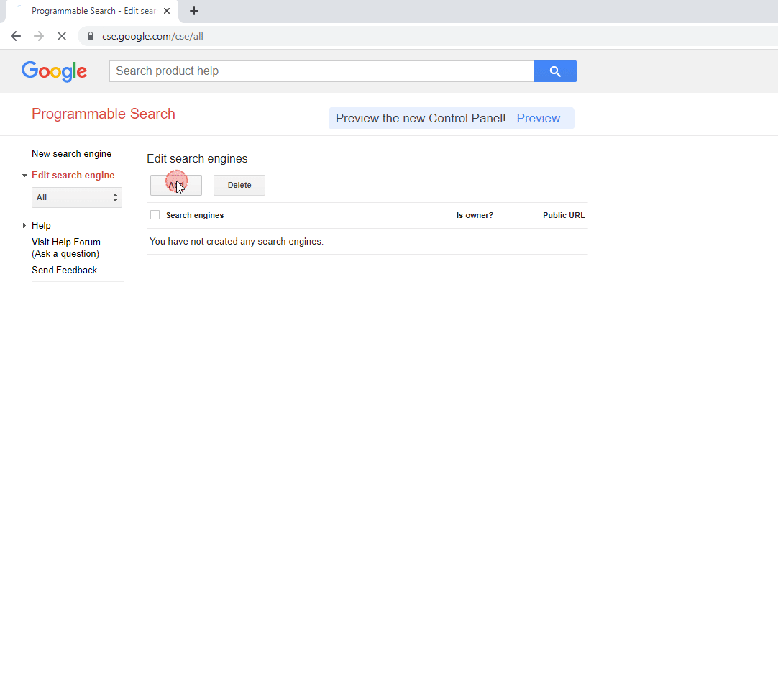Stop page loading with the X icon
Image resolution: width=778 pixels, height=700 pixels.
pos(62,36)
